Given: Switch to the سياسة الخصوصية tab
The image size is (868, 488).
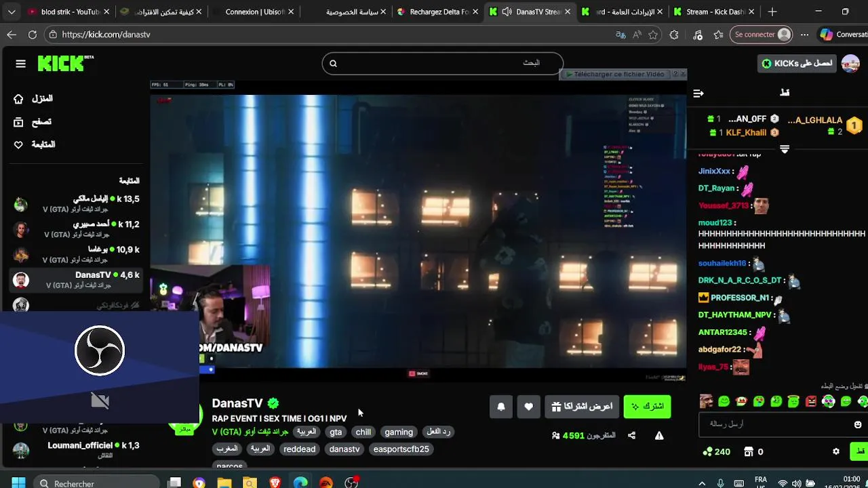Looking at the screenshot, I should pos(344,12).
